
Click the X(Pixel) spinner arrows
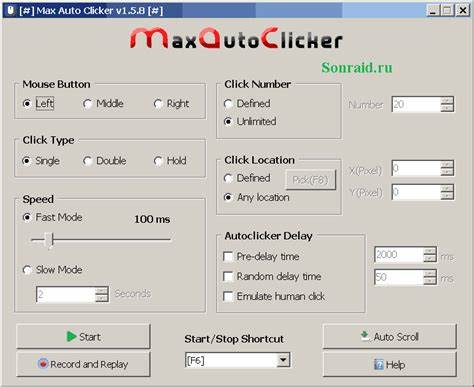[x=447, y=168]
